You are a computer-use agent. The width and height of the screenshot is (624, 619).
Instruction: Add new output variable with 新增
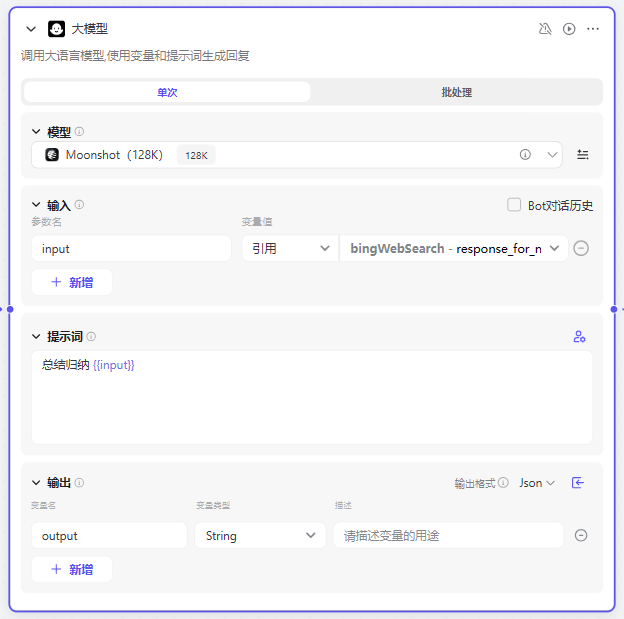(x=72, y=569)
